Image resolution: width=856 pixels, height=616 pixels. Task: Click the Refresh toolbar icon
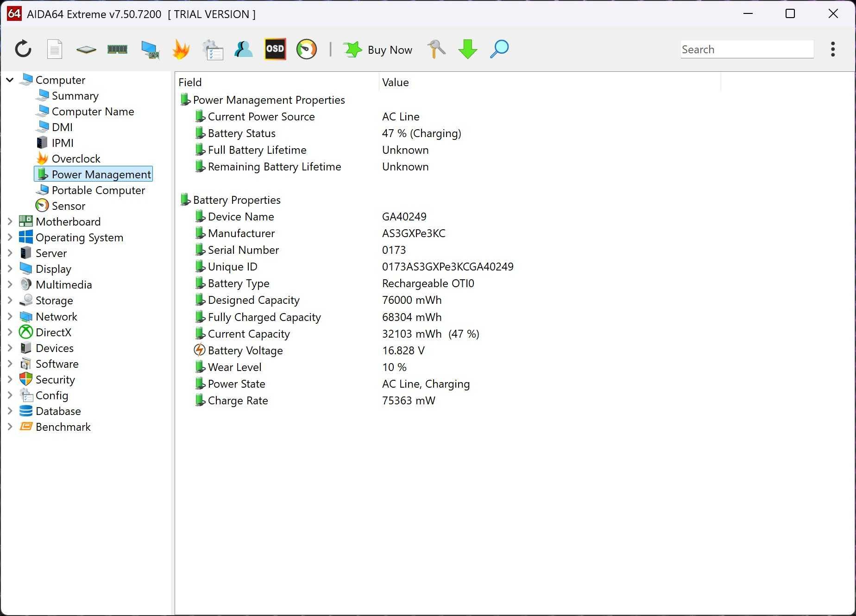pos(23,49)
